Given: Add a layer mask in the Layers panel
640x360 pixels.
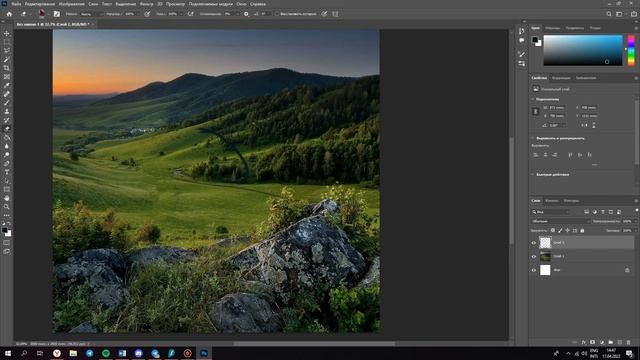Looking at the screenshot, I should (593, 342).
